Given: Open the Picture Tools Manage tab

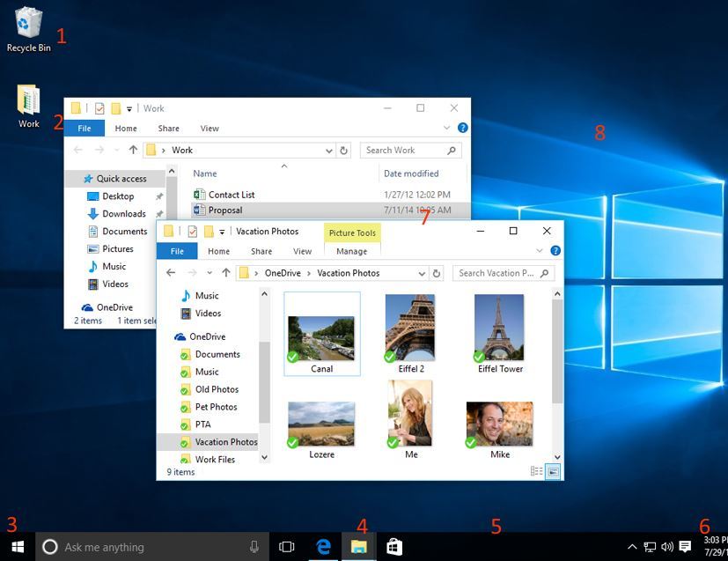Looking at the screenshot, I should [x=351, y=251].
